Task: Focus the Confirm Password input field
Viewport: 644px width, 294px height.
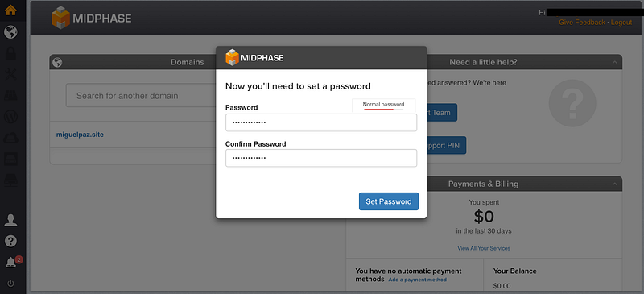Action: (321, 158)
